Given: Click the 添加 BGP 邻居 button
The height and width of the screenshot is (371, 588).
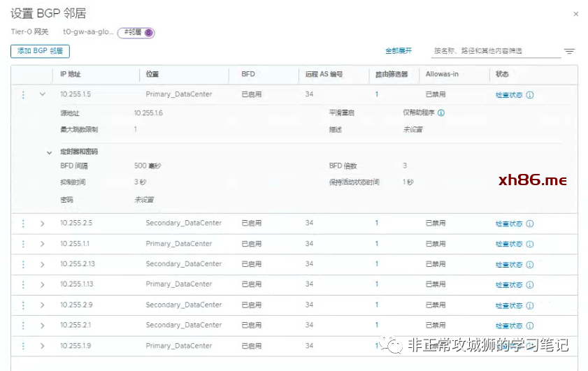Looking at the screenshot, I should [x=40, y=51].
